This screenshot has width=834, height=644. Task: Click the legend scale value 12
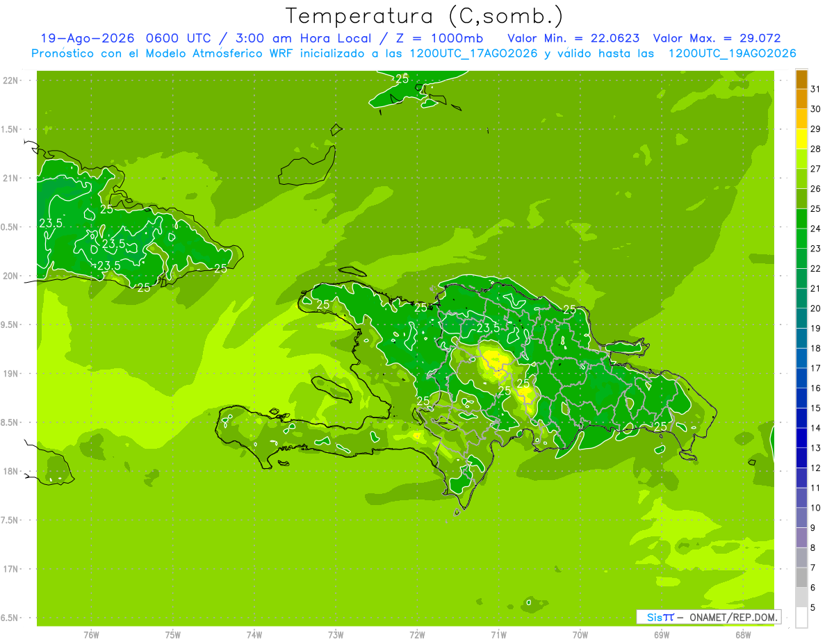click(816, 468)
